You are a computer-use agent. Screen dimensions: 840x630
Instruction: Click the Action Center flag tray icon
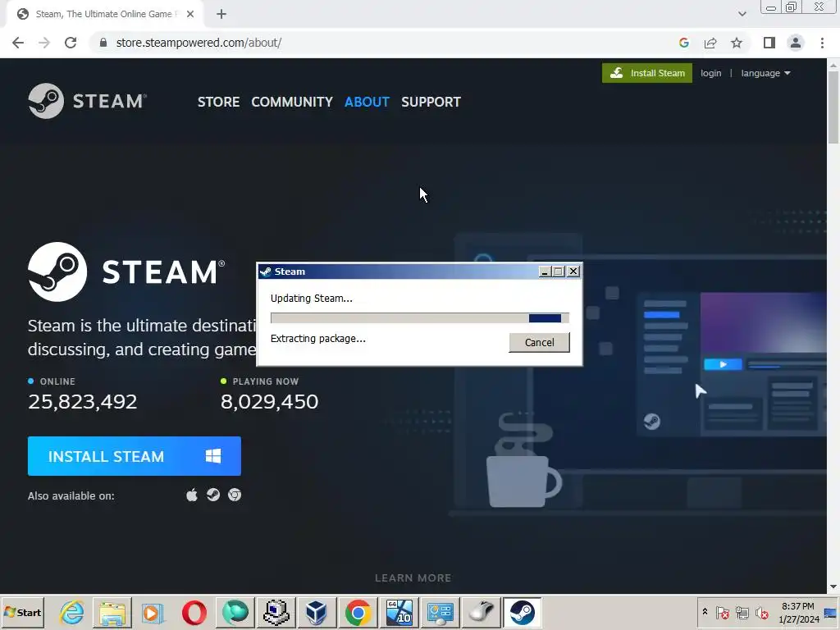(x=722, y=612)
